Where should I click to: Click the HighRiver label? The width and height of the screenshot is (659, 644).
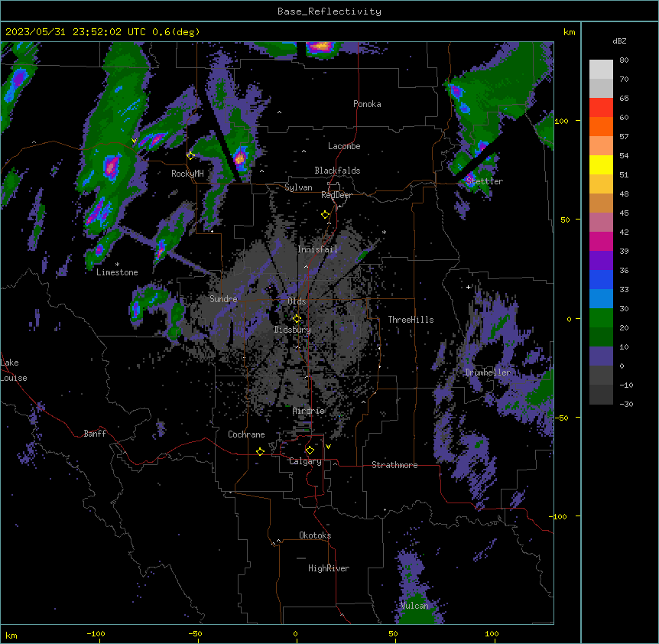(x=329, y=568)
